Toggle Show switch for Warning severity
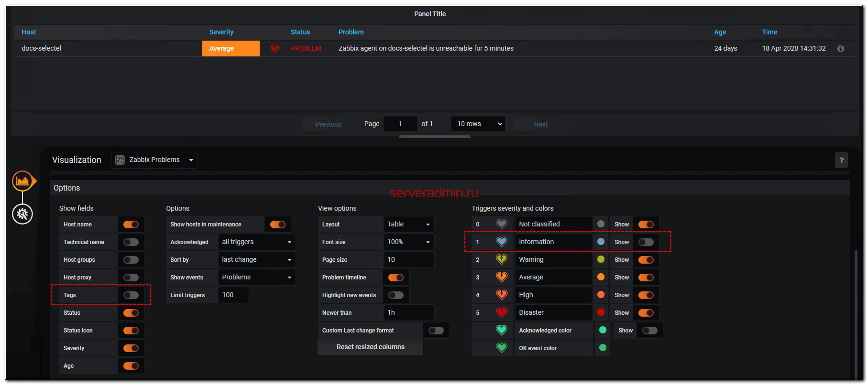Viewport: 868px width, 385px height. point(646,260)
